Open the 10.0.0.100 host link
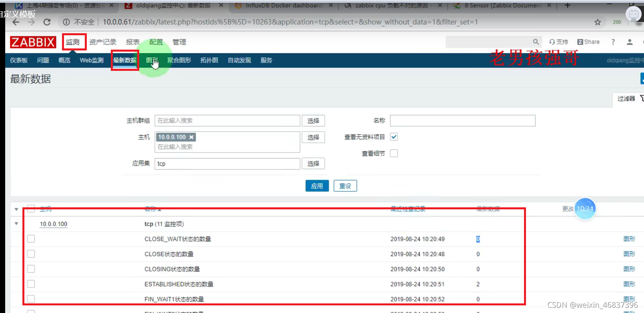This screenshot has height=313, width=644. pyautogui.click(x=54, y=224)
